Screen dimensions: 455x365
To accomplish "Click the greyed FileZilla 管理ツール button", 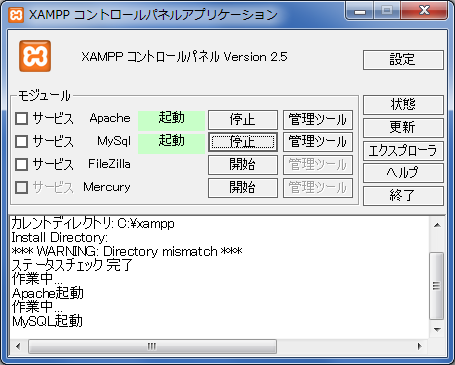I will pos(318,165).
